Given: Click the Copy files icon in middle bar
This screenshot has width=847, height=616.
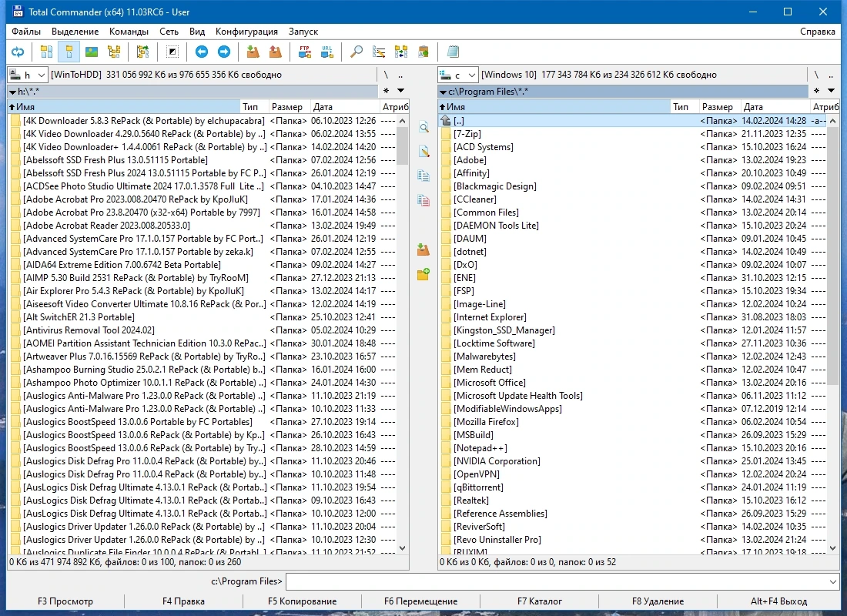Looking at the screenshot, I should pos(424,176).
